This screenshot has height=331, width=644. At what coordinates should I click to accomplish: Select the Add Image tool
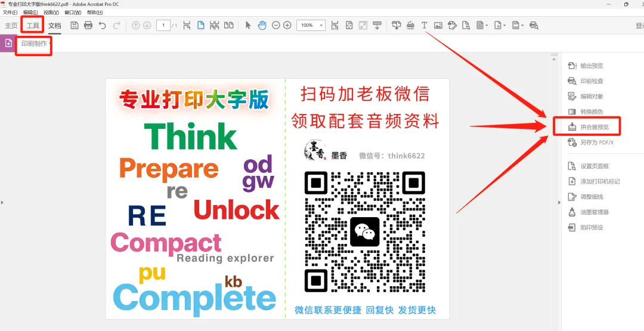point(438,26)
